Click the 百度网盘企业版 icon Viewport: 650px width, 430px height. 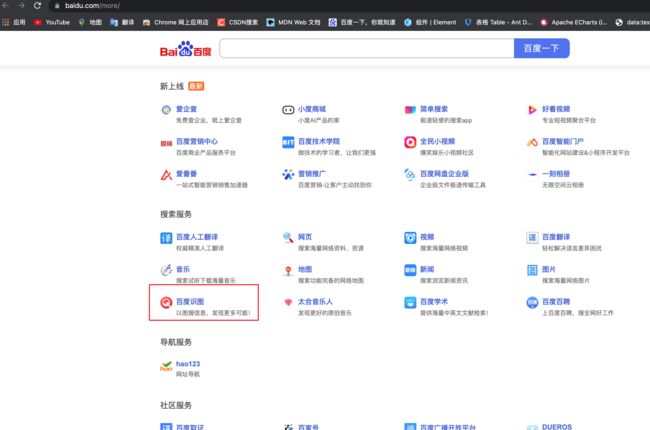(x=410, y=175)
